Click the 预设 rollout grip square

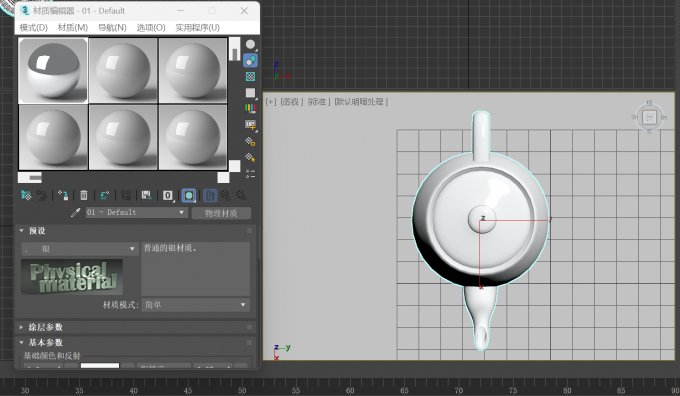(249, 231)
